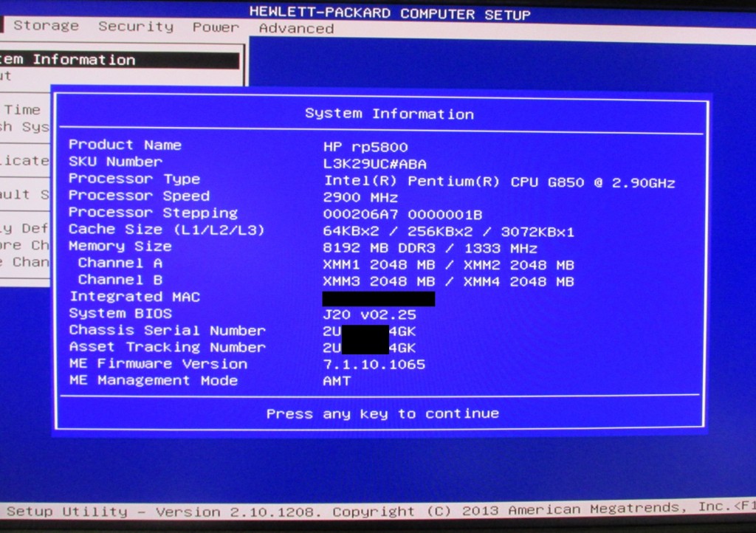The image size is (756, 533).
Task: Select the SKU value L3K29UC#ABA
Action: (x=374, y=164)
